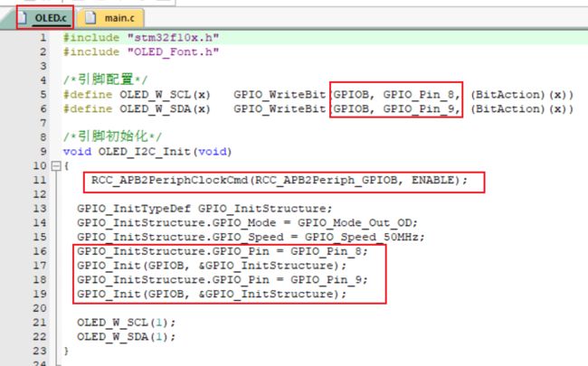This screenshot has width=588, height=366.
Task: Collapse the OLED_I2C_Init function fold marker
Action: pos(56,165)
